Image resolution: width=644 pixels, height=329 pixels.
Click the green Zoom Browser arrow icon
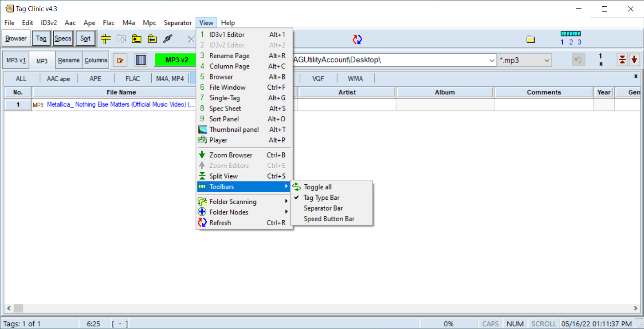[x=202, y=155]
